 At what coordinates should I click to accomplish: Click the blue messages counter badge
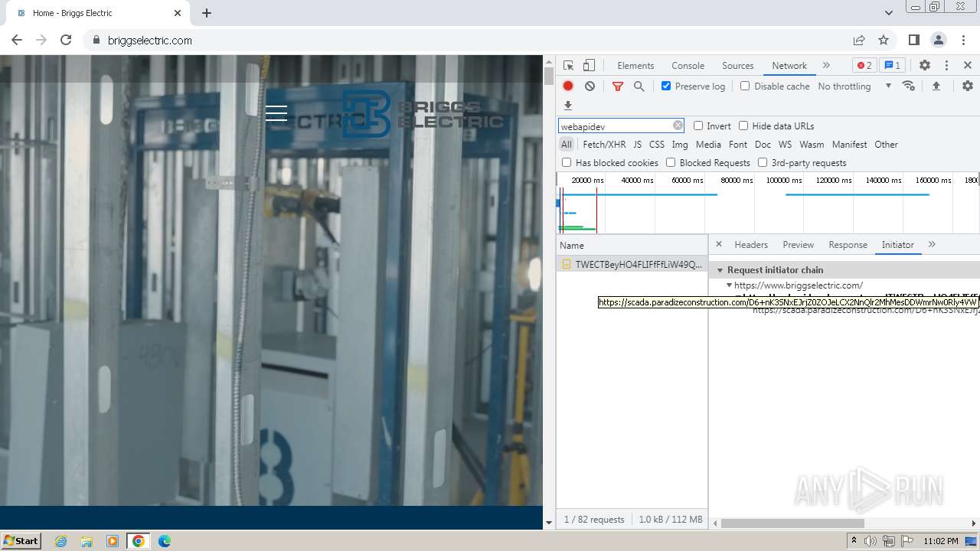[x=892, y=65]
